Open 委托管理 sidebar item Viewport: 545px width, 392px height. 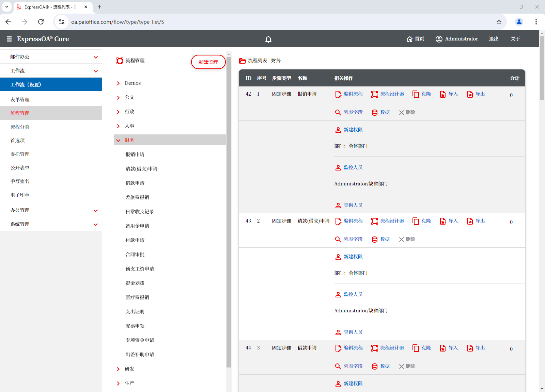pos(51,154)
